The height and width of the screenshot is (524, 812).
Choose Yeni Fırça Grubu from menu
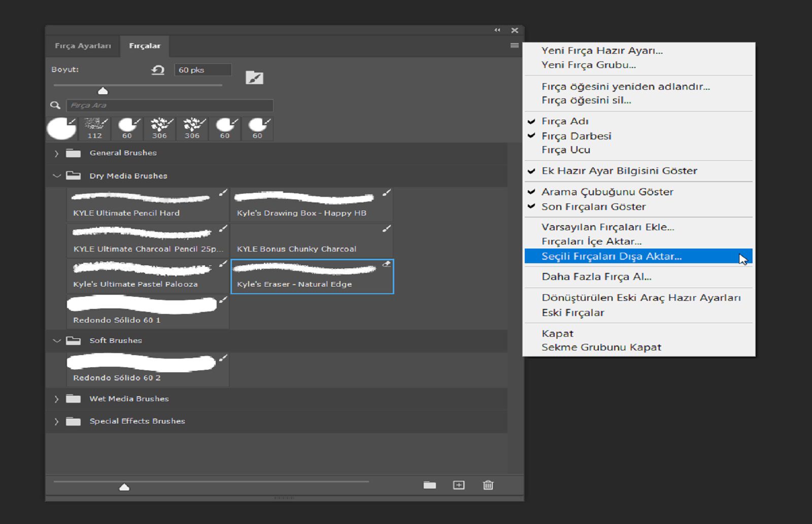tap(638, 65)
